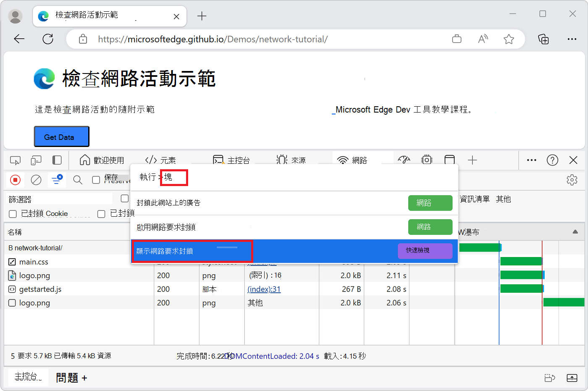Switch to the 主控台 tab
Image resolution: width=588 pixels, height=391 pixels.
coord(231,160)
